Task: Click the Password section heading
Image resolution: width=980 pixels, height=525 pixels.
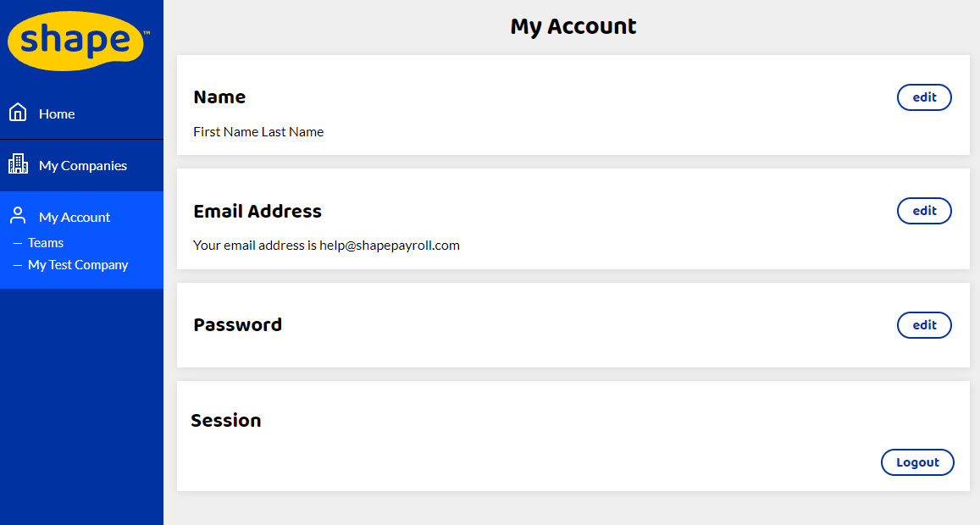Action: [237, 325]
